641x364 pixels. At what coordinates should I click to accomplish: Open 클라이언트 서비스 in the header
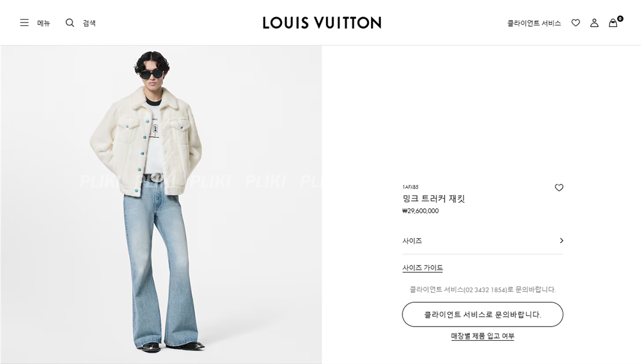tap(534, 23)
